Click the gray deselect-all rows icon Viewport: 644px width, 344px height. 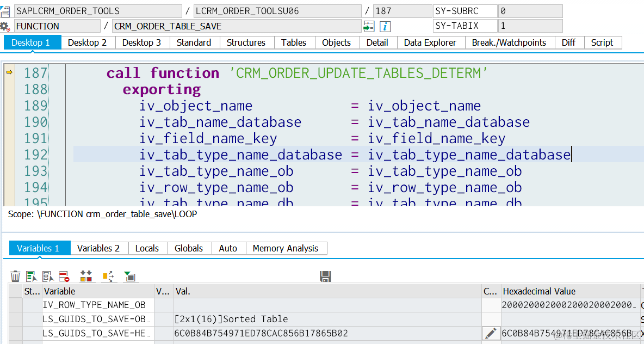[x=48, y=276]
